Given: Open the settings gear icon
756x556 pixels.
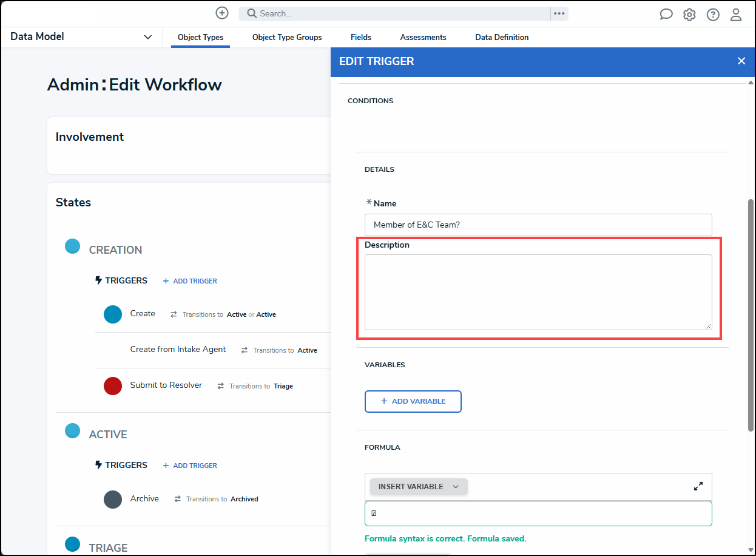Looking at the screenshot, I should pyautogui.click(x=689, y=15).
